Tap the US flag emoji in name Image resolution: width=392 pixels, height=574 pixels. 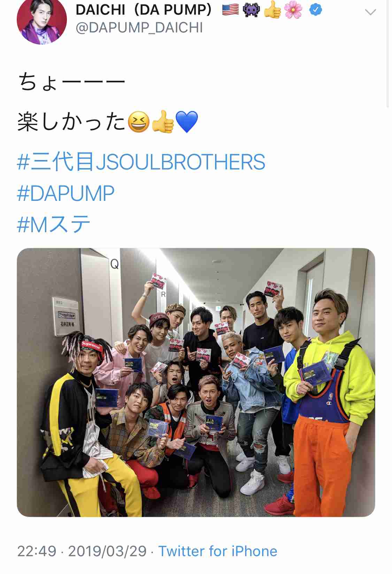click(x=231, y=10)
